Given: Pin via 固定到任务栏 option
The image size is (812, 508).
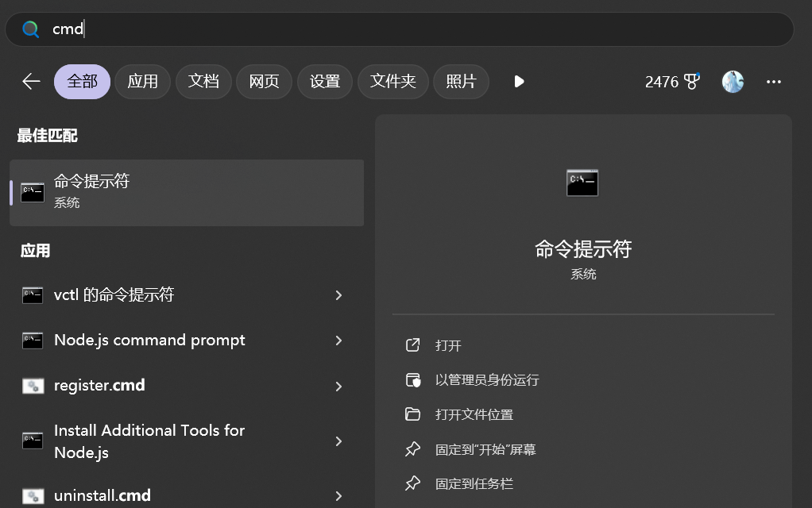Looking at the screenshot, I should (474, 483).
